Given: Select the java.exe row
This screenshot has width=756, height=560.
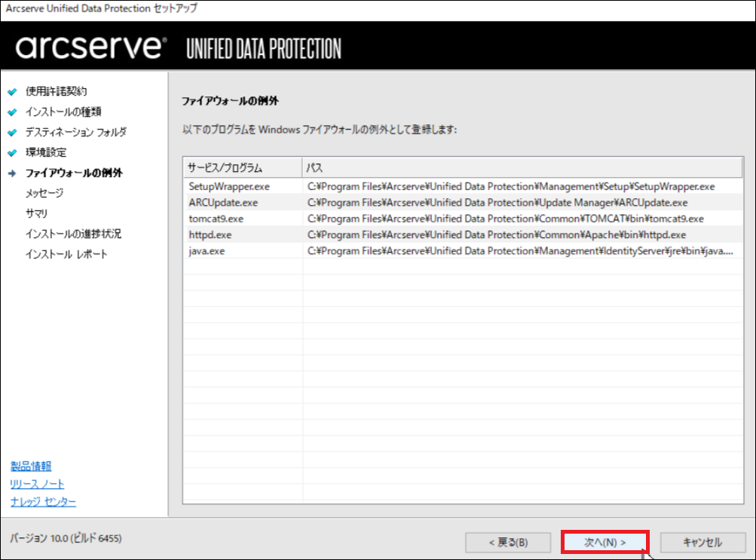Looking at the screenshot, I should [x=463, y=251].
